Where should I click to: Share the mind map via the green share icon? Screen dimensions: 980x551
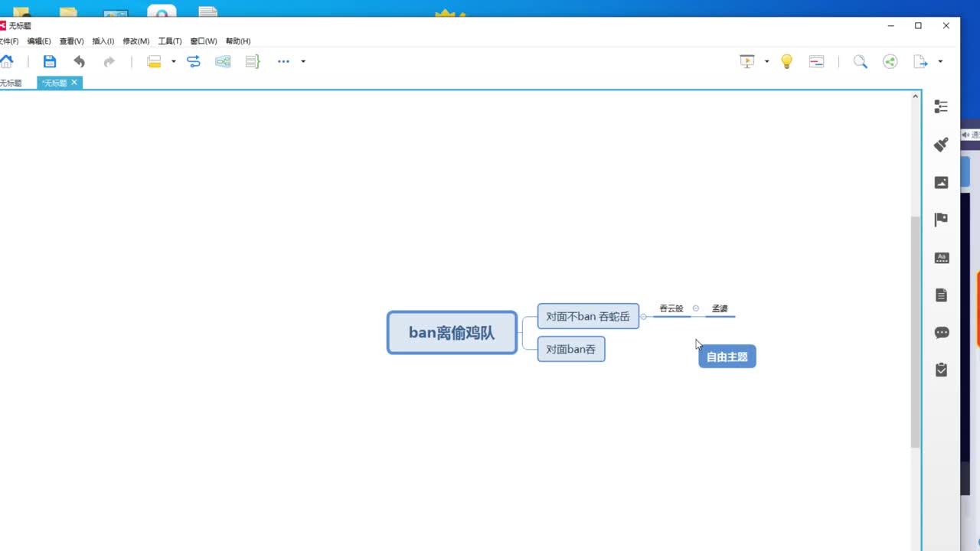890,61
